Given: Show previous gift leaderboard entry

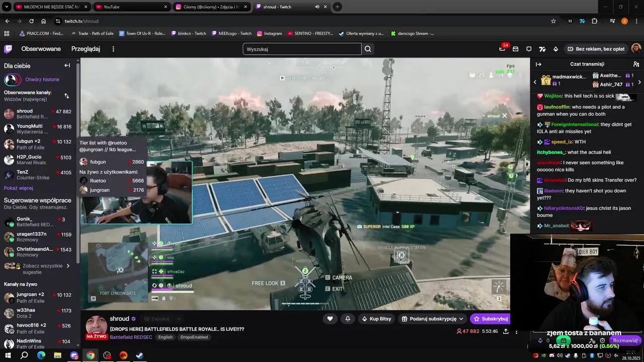Looking at the screenshot, I should pos(535,82).
